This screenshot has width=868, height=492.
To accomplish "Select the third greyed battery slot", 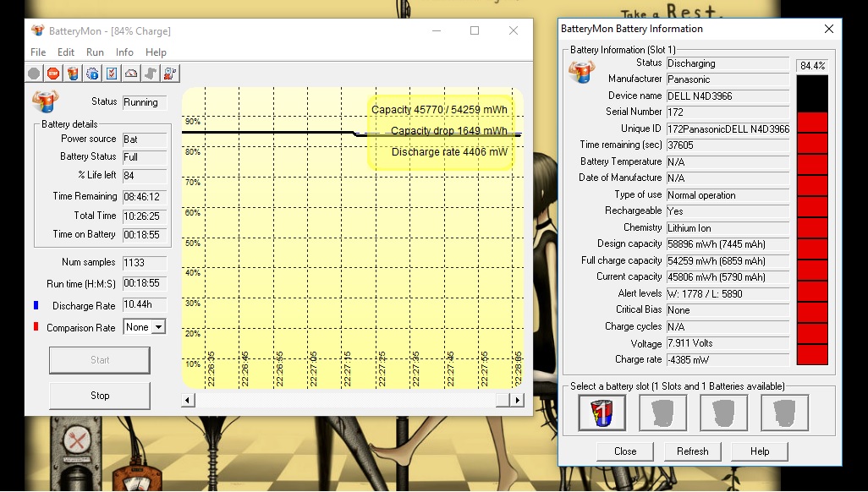I will pyautogui.click(x=724, y=413).
